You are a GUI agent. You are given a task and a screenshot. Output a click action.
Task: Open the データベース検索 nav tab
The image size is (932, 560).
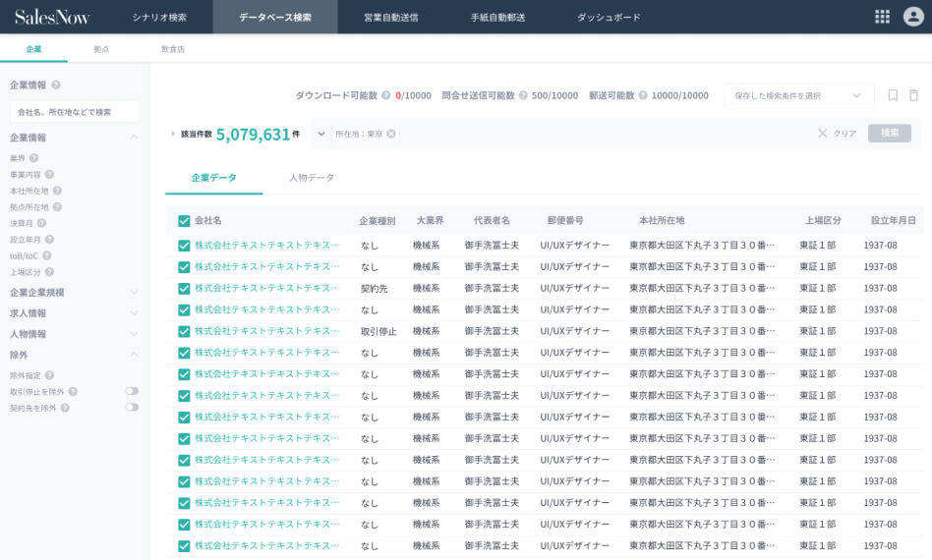click(275, 18)
